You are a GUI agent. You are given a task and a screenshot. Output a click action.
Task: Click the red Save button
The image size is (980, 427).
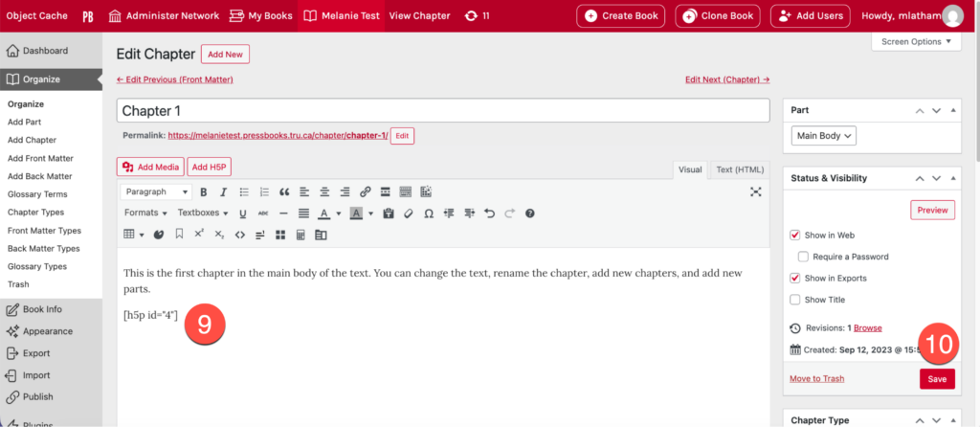pyautogui.click(x=937, y=379)
